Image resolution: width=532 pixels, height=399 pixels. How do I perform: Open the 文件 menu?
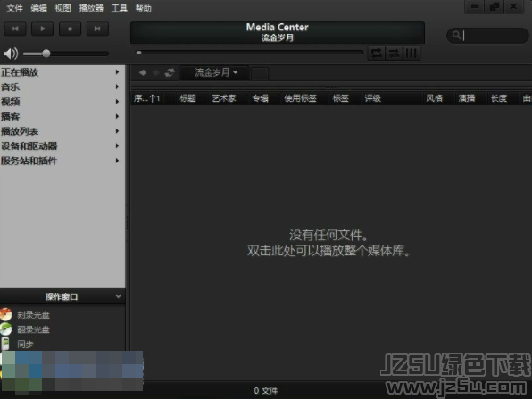[x=14, y=8]
